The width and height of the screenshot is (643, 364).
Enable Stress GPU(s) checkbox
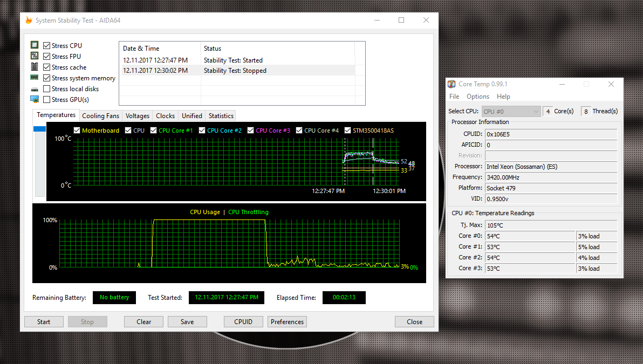pyautogui.click(x=46, y=100)
